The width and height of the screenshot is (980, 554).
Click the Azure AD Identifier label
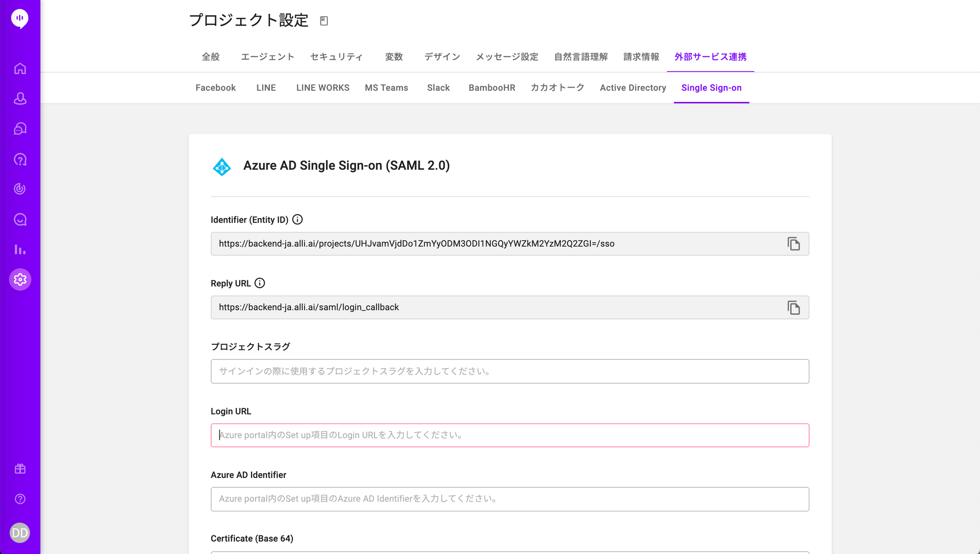pyautogui.click(x=248, y=475)
